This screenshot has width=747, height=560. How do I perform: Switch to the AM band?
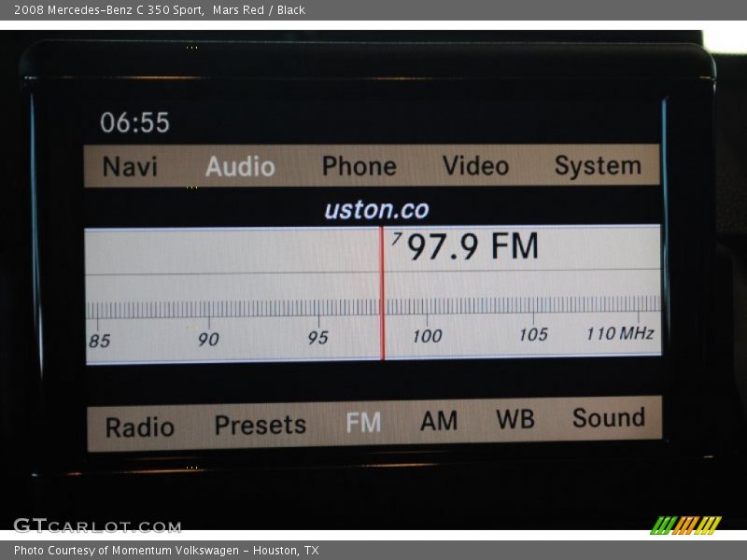coord(439,421)
